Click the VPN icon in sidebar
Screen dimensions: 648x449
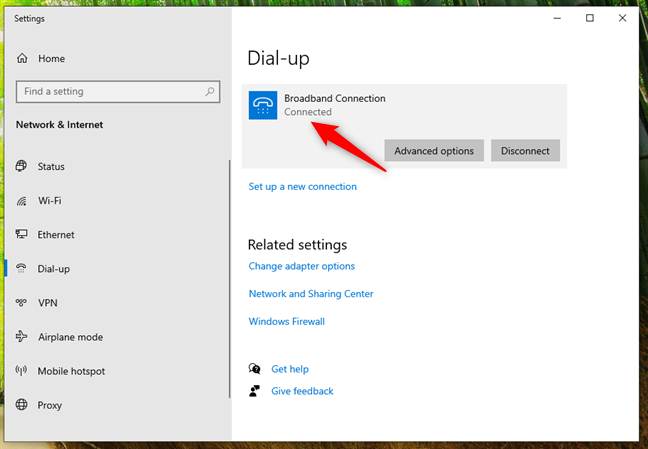point(21,303)
